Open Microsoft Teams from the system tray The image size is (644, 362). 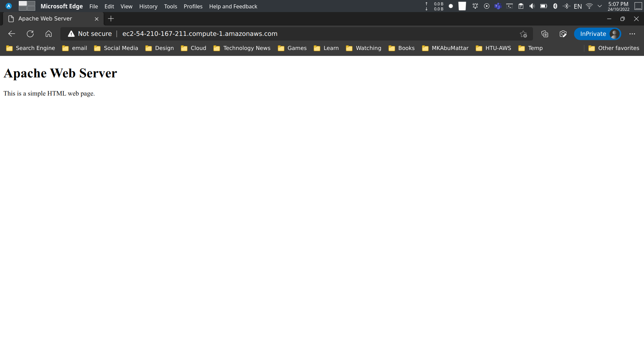click(x=498, y=6)
